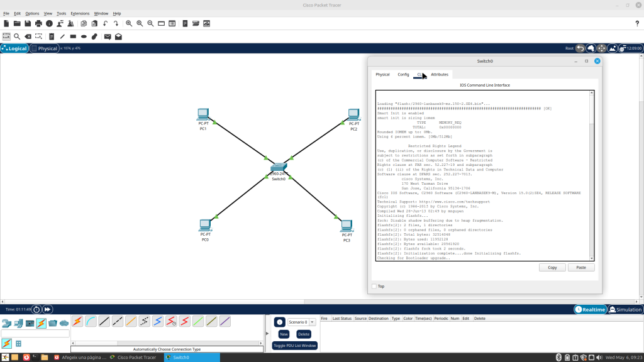Open the Extensions menu

pyautogui.click(x=80, y=14)
